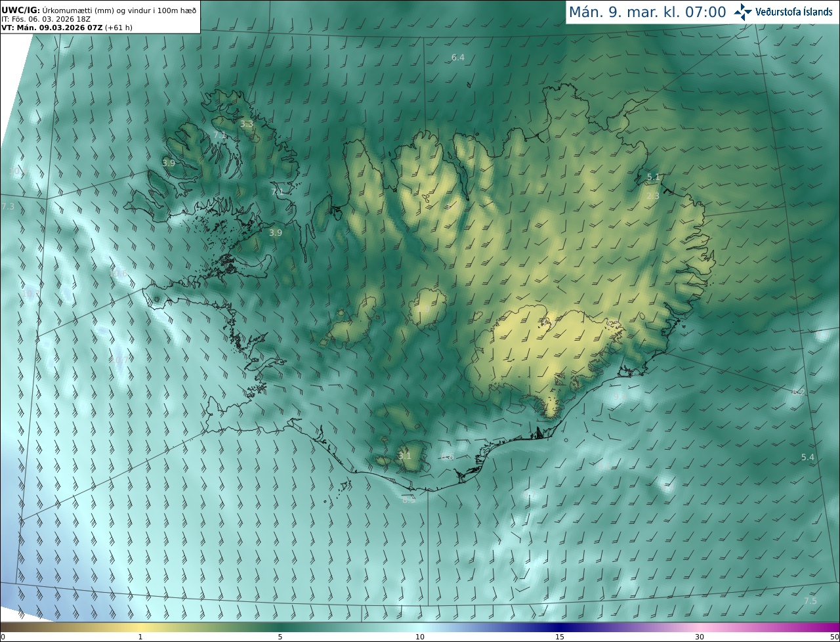Click the '30' label on the color scale

click(x=700, y=637)
